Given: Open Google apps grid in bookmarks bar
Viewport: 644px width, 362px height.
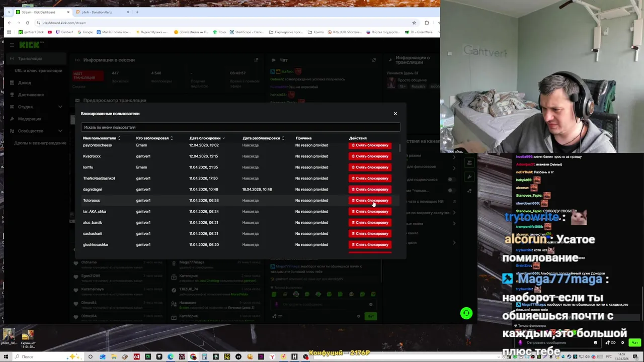Looking at the screenshot, I should pyautogui.click(x=9, y=32).
